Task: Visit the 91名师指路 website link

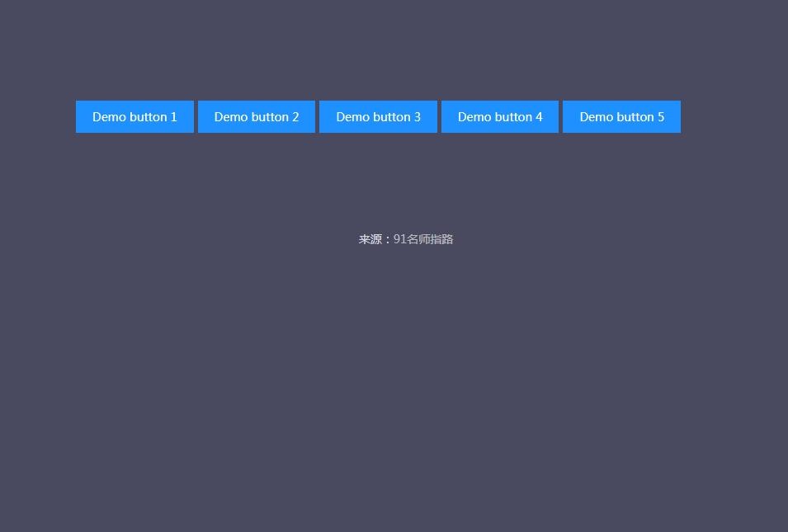Action: pyautogui.click(x=423, y=239)
